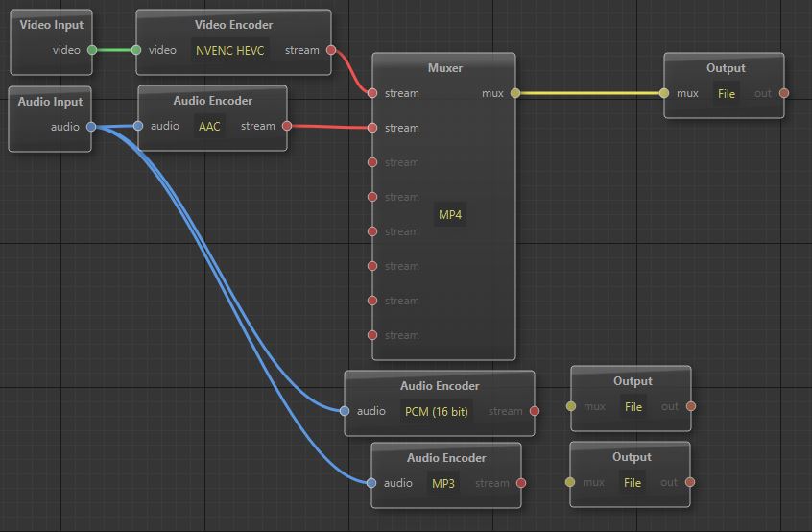This screenshot has height=532, width=812.
Task: Click the Video Input green video output port
Action: (92, 50)
